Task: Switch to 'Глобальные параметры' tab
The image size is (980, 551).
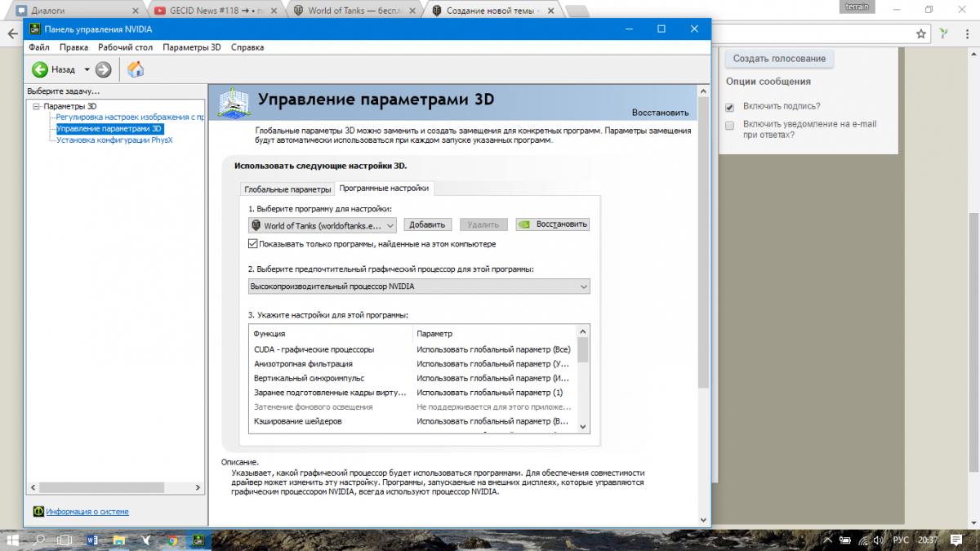Action: pyautogui.click(x=287, y=189)
